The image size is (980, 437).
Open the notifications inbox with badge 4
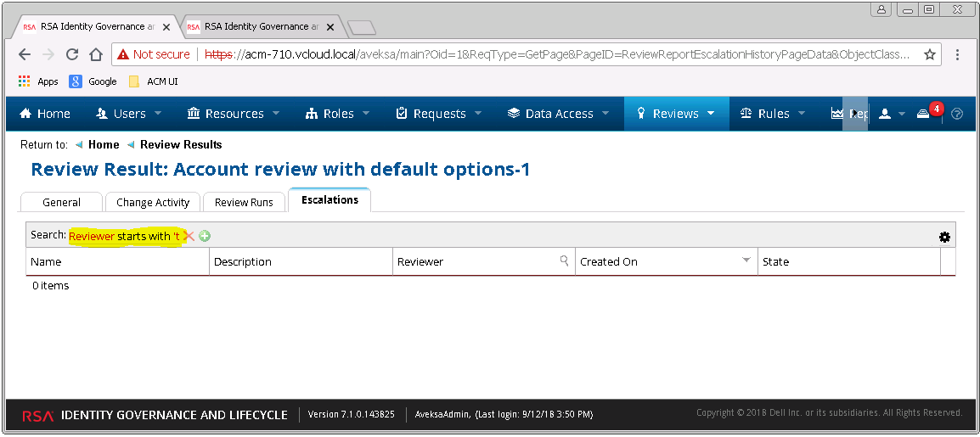tap(924, 114)
